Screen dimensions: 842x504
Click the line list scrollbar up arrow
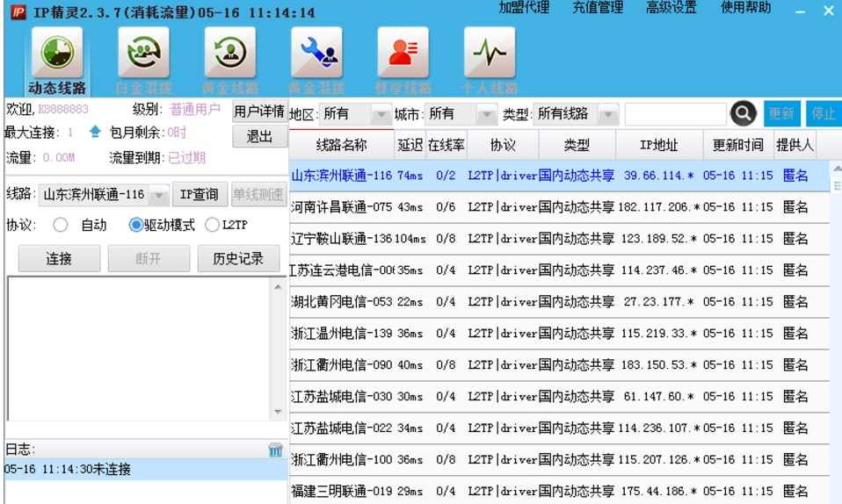837,169
